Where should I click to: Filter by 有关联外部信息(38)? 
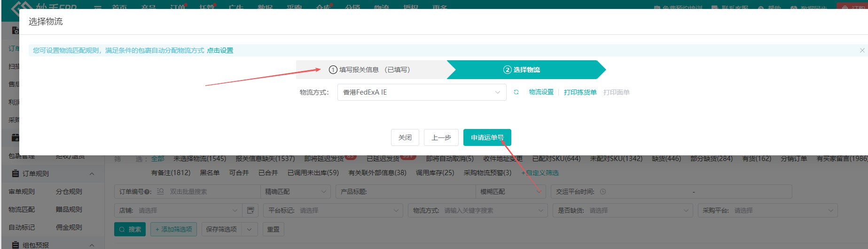pos(377,173)
